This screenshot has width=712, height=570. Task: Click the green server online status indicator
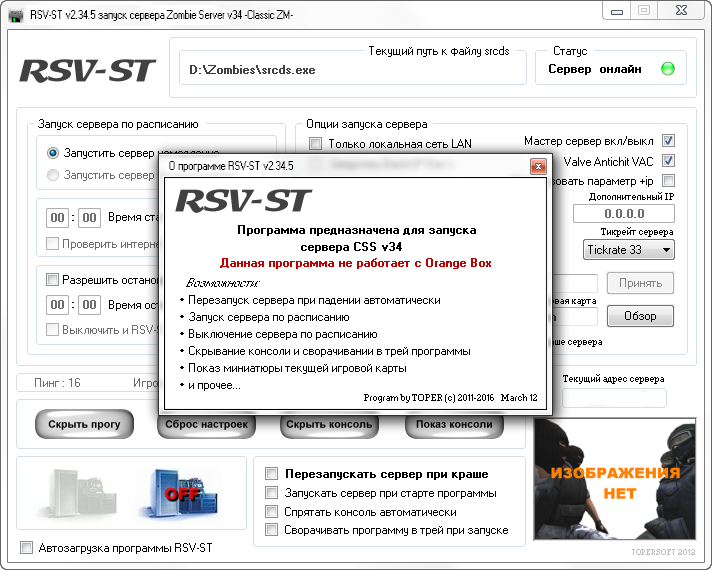[x=668, y=69]
